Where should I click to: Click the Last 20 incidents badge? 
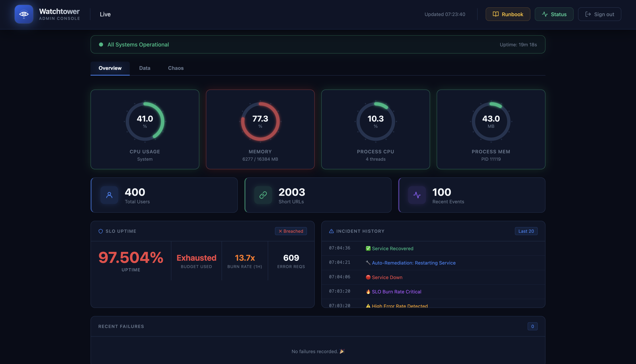click(526, 231)
